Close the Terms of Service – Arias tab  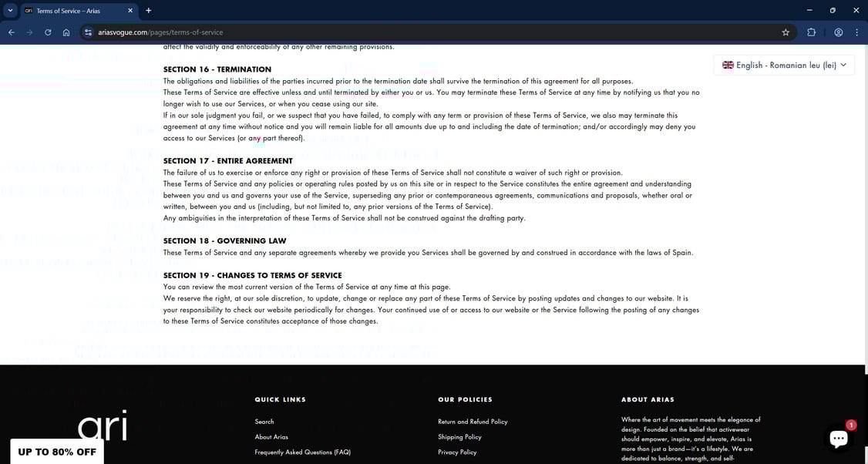click(x=130, y=11)
